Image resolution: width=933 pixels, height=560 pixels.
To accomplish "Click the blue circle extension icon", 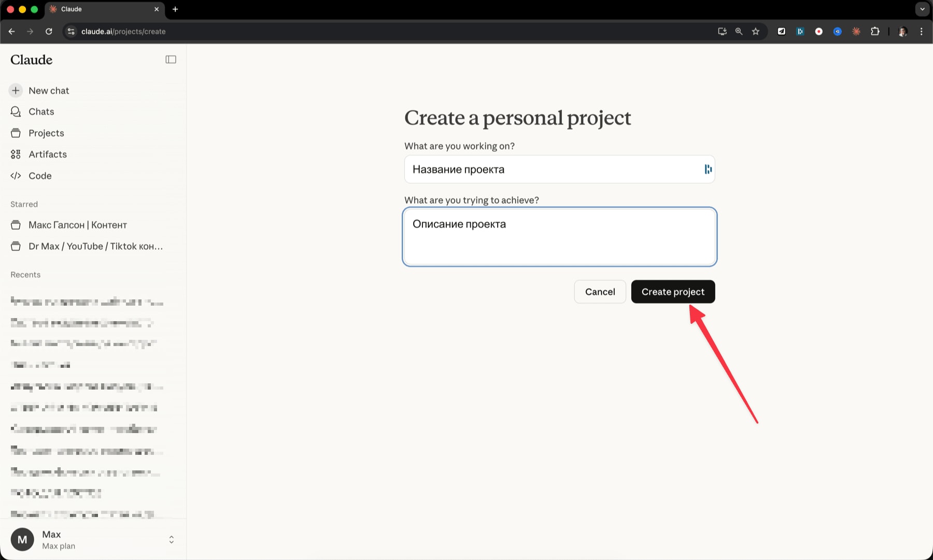I will [x=838, y=32].
